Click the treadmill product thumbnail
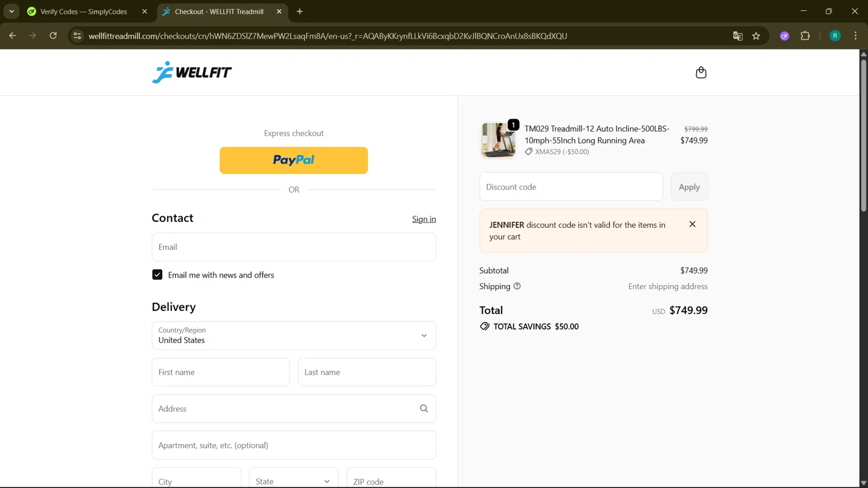This screenshot has width=868, height=488. (498, 140)
